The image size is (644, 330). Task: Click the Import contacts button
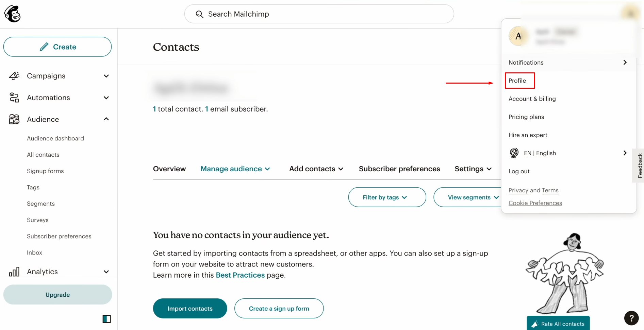[190, 308]
